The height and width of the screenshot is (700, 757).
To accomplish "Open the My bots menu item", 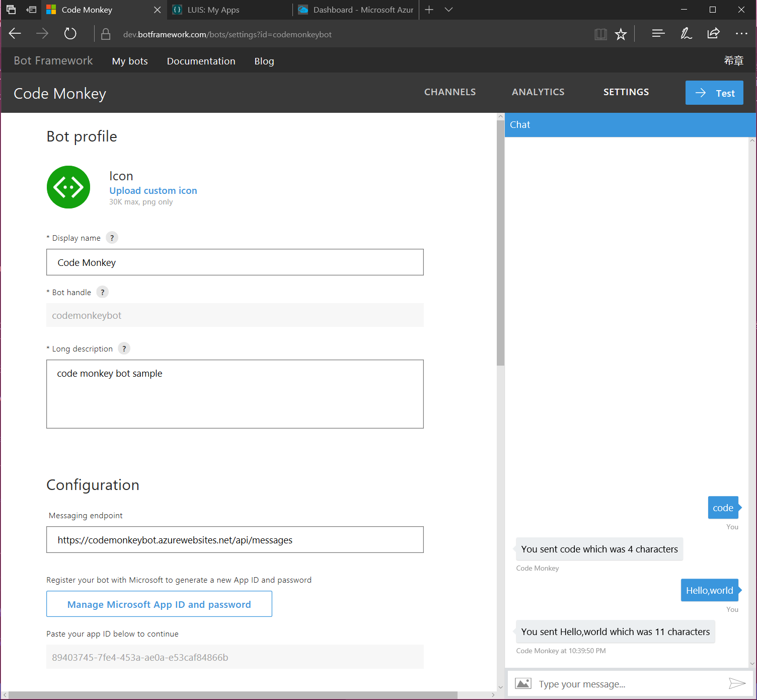I will tap(130, 60).
